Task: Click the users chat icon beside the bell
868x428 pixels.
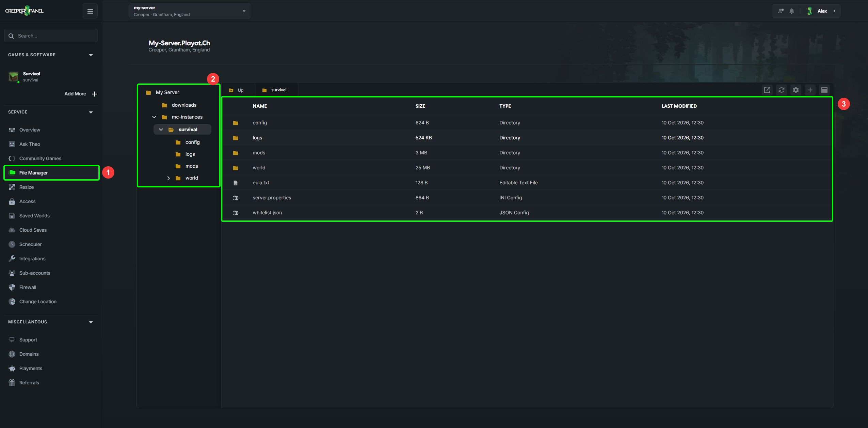Action: [x=781, y=11]
